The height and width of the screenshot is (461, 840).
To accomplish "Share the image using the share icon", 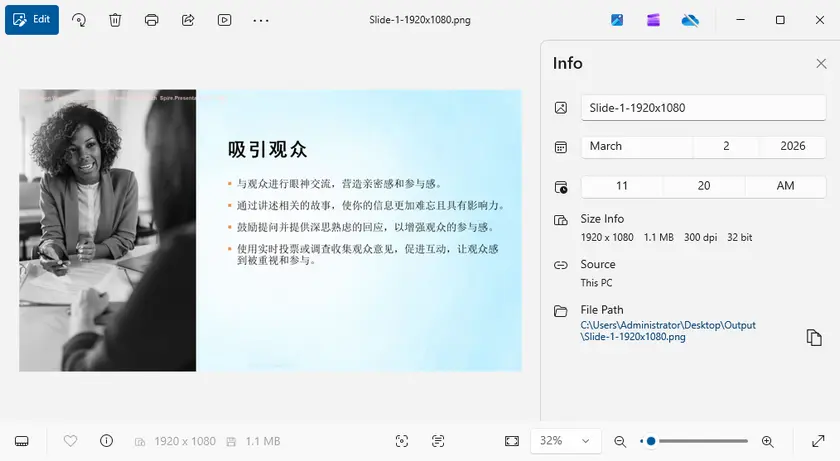I will 188,20.
